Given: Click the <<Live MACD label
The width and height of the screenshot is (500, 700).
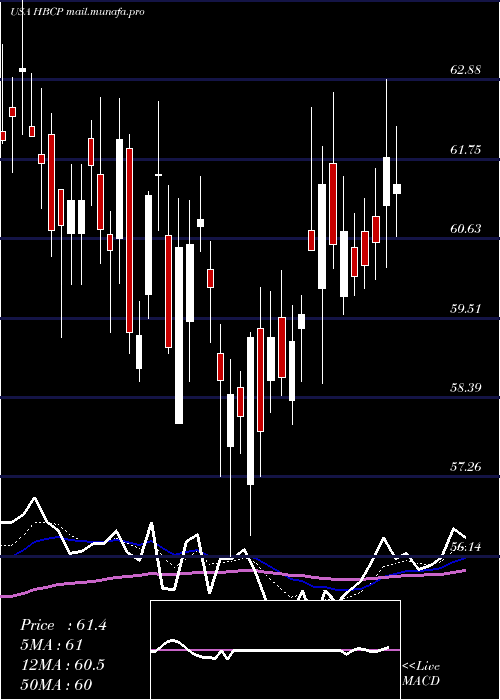Looking at the screenshot, I should point(421,674).
